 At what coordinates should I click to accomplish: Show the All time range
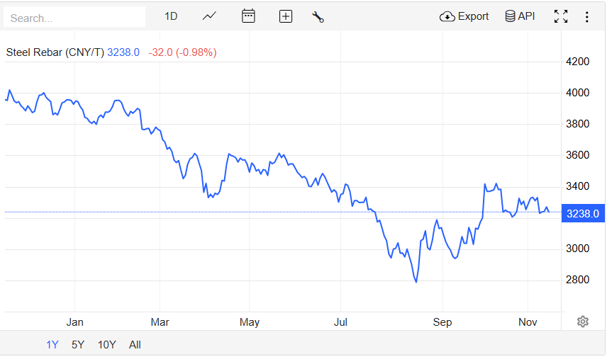pyautogui.click(x=135, y=345)
